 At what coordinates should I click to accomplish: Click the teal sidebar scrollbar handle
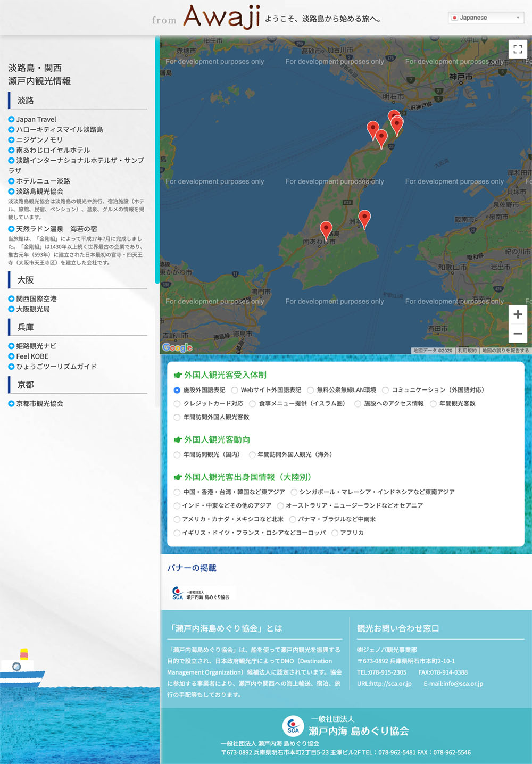click(157, 160)
